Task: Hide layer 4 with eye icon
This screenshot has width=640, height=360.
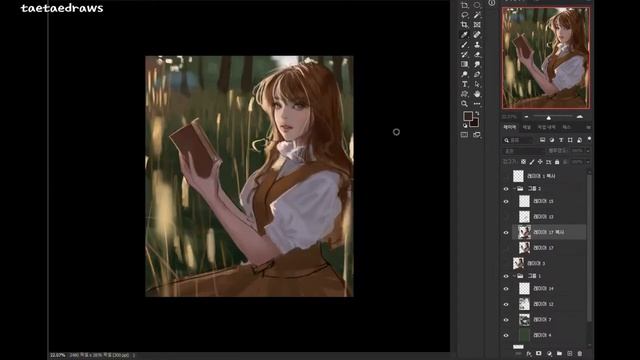Action: tap(506, 336)
